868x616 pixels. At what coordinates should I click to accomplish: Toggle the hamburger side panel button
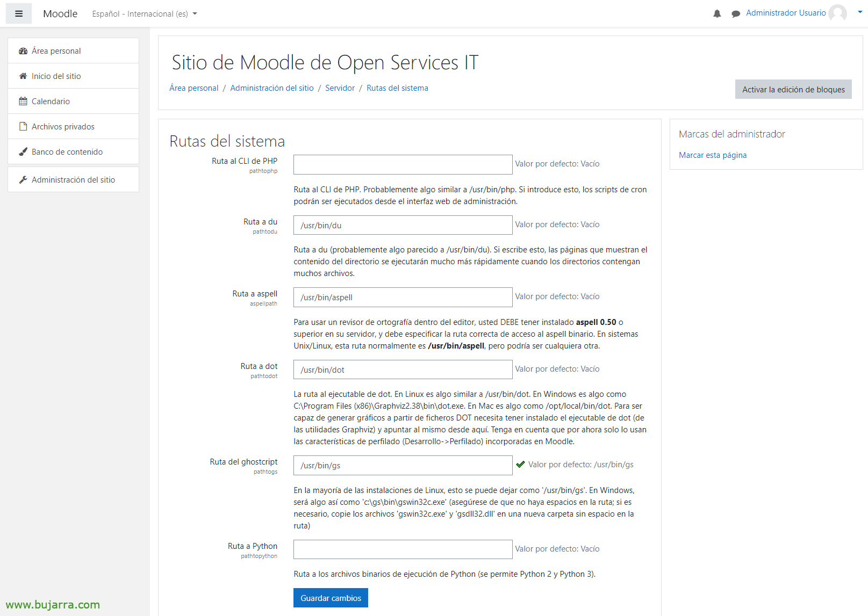19,13
